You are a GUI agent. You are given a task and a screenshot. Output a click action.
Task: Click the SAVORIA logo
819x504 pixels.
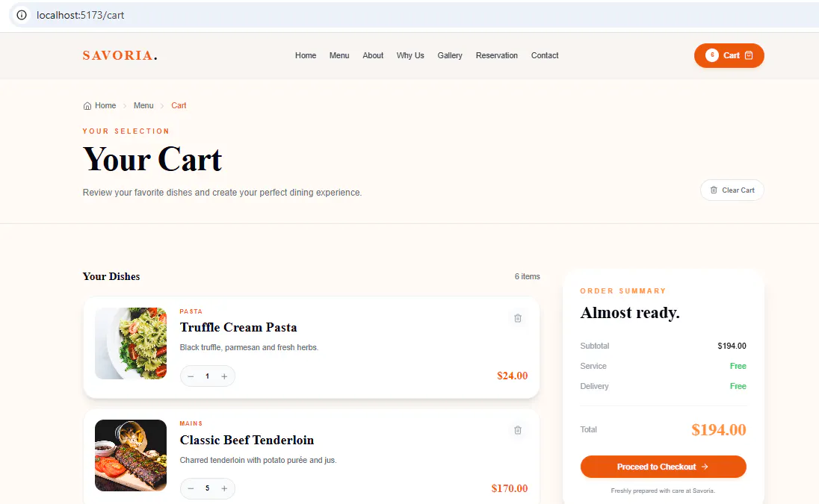click(120, 55)
